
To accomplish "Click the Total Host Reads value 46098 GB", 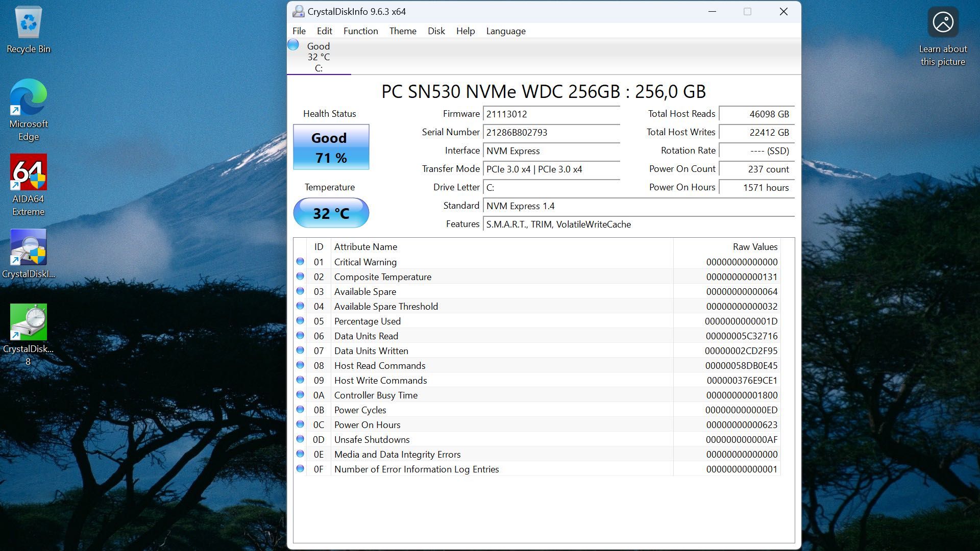I will 756,114.
